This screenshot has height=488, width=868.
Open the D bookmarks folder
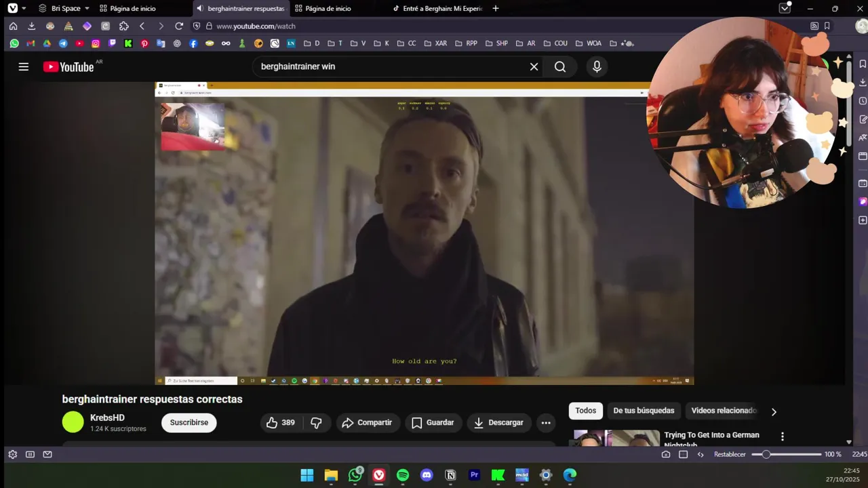pos(311,43)
